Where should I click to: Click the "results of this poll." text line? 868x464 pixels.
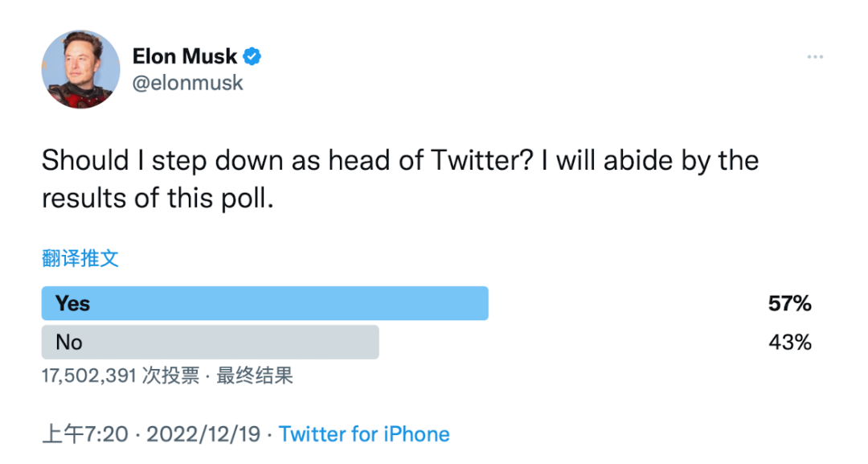[x=158, y=198]
